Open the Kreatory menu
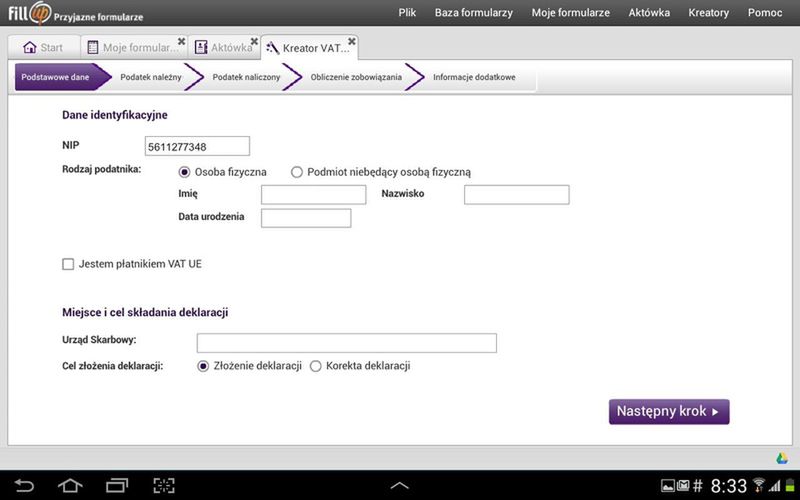The image size is (800, 500). pyautogui.click(x=708, y=13)
